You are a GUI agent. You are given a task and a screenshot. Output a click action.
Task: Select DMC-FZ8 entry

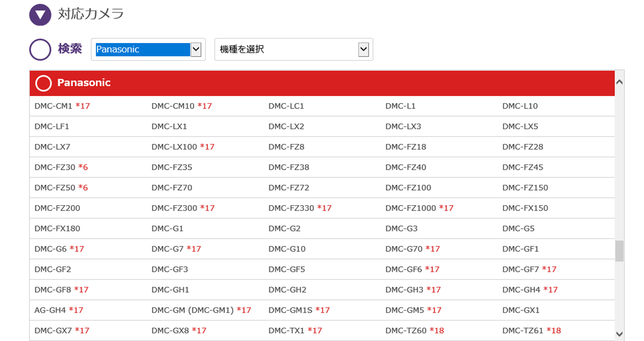286,147
